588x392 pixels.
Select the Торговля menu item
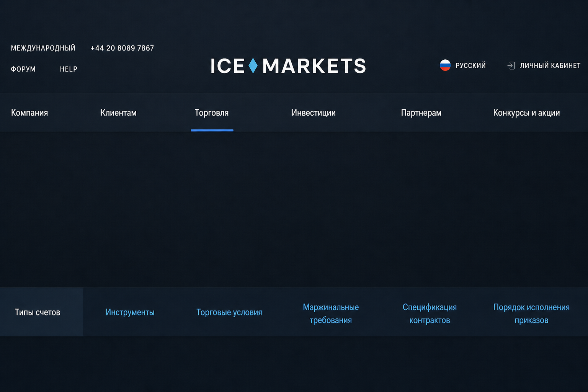pos(212,113)
